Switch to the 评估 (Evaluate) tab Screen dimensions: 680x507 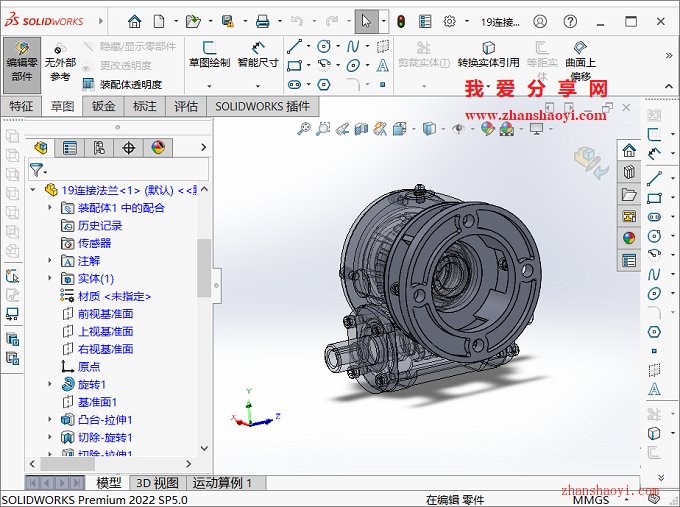coord(186,106)
